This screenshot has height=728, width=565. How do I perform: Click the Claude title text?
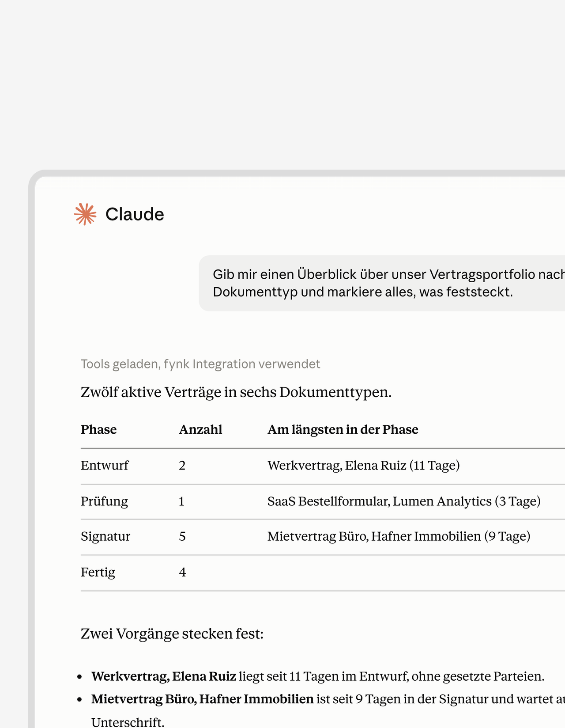pyautogui.click(x=135, y=214)
